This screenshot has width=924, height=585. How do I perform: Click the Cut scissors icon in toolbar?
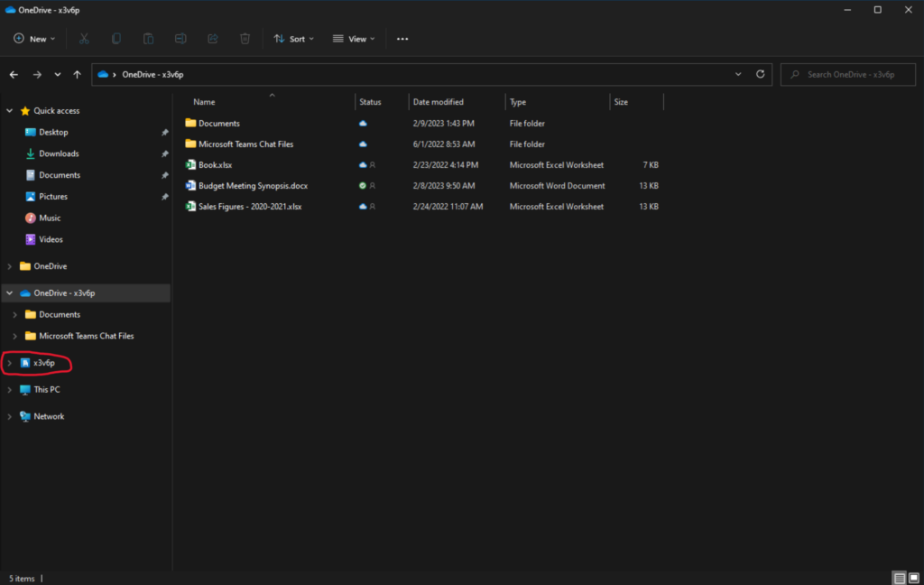[84, 39]
